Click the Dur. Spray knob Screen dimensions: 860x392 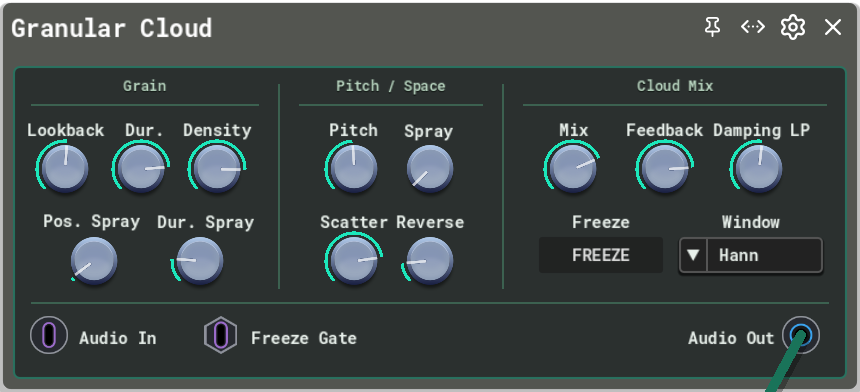click(x=200, y=261)
